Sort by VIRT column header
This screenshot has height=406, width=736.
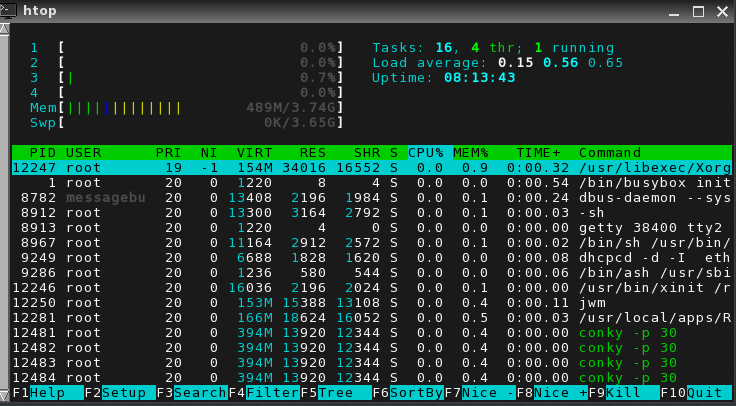(x=255, y=153)
